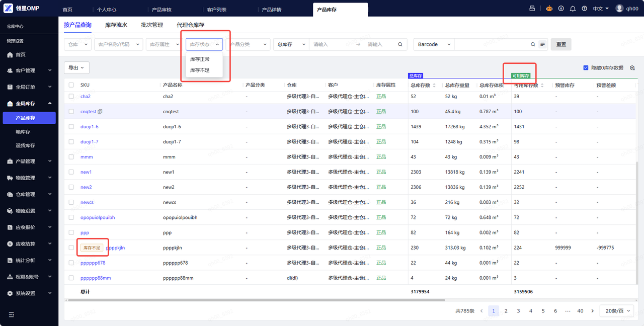Click the inbox icon in the top bar
644x326 pixels.
[x=532, y=9]
